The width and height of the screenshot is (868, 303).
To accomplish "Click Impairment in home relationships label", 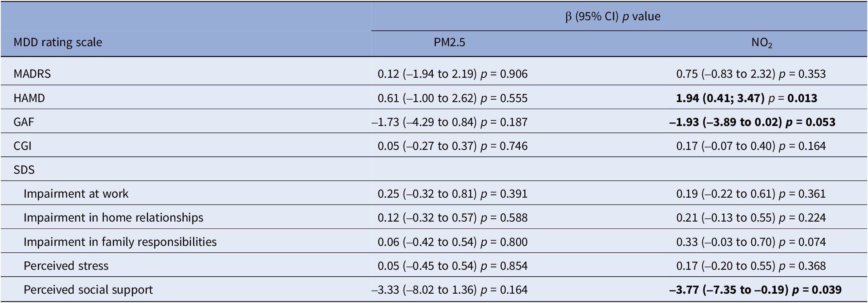I will coord(113,218).
